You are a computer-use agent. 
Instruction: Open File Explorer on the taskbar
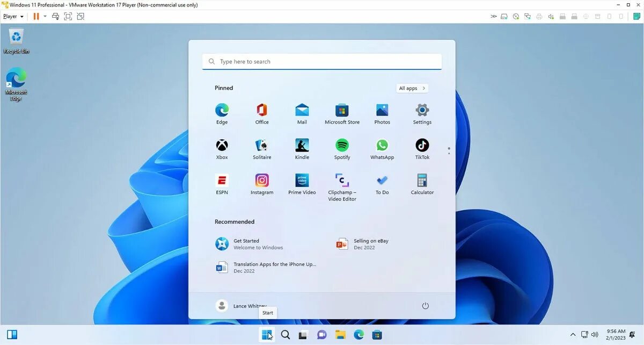point(340,335)
